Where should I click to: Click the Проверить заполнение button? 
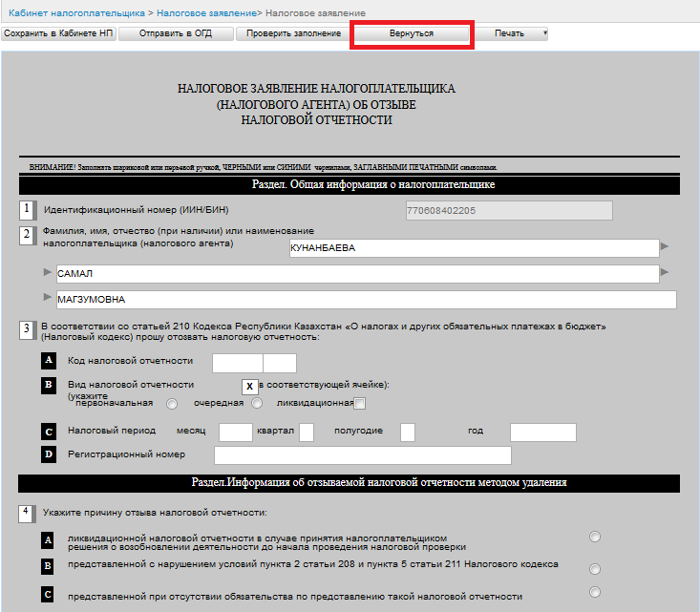click(293, 33)
